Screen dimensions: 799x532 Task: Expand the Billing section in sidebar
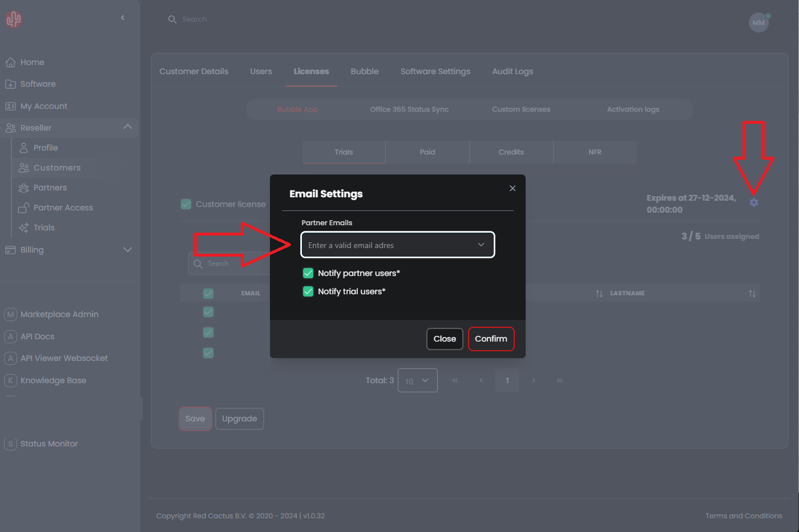tap(127, 250)
